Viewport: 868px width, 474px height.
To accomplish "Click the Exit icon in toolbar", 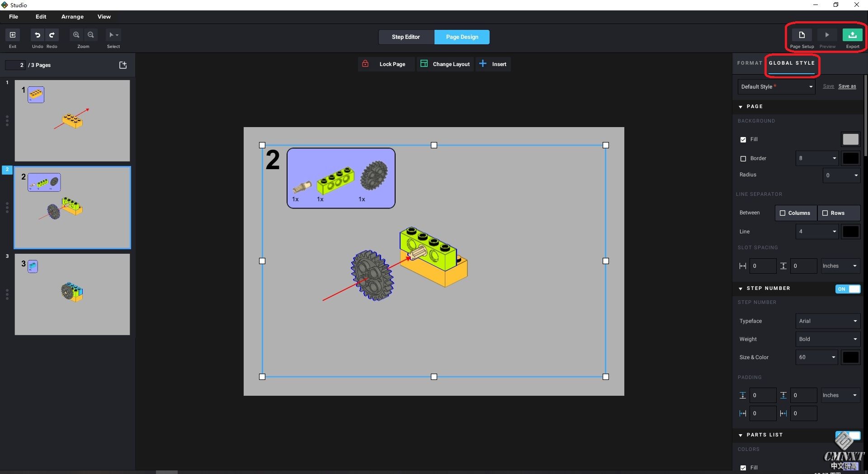I will tap(13, 35).
